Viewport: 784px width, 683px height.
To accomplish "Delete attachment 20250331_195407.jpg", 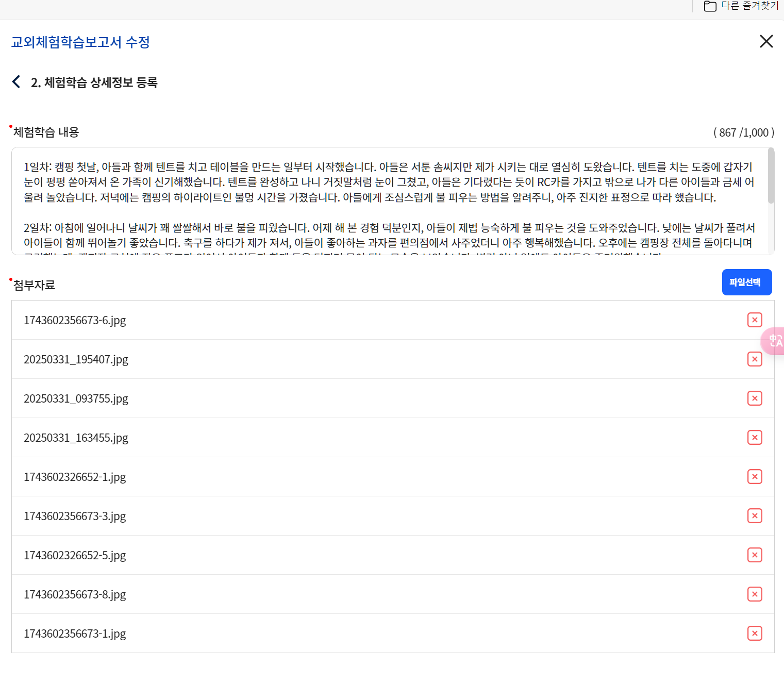I will click(x=755, y=359).
